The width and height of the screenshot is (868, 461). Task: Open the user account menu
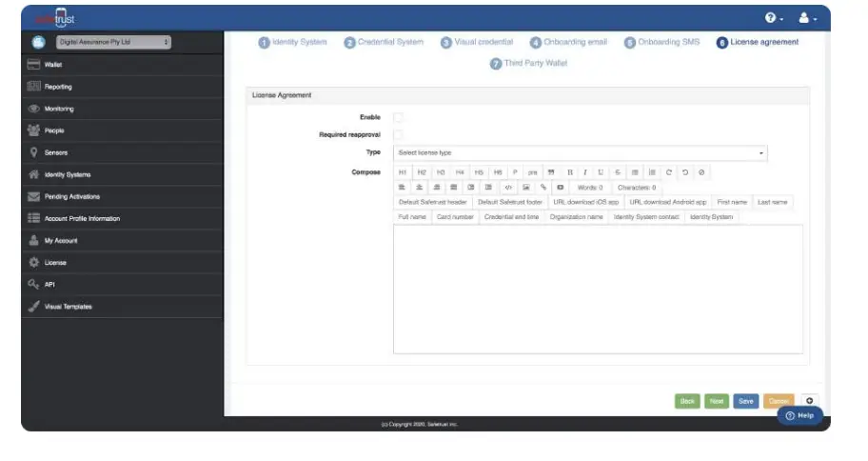coord(807,18)
